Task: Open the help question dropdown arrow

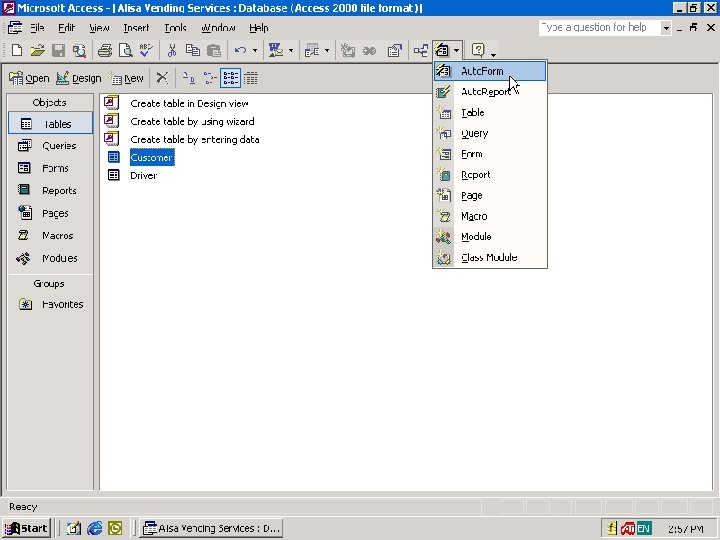Action: 666,28
